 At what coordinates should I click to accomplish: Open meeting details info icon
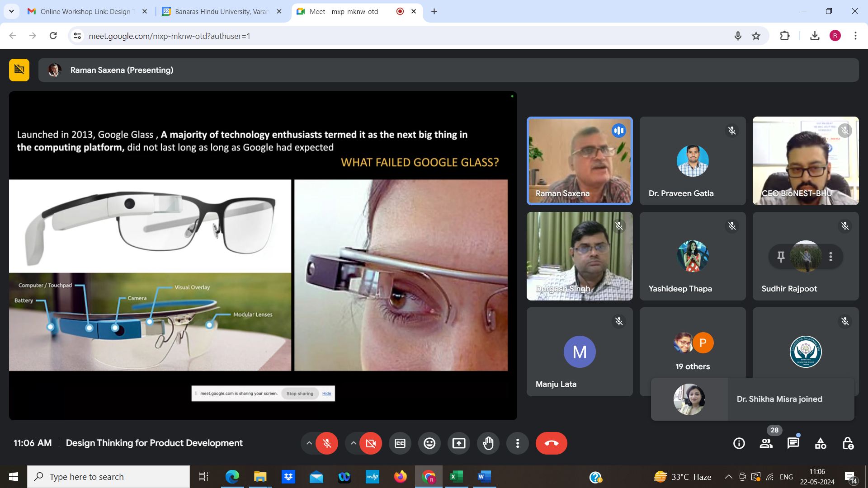739,443
